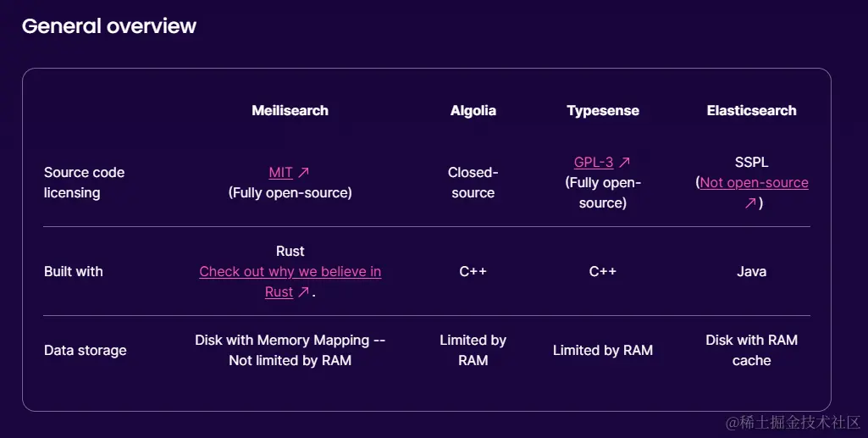868x438 pixels.
Task: Click the external-link arrow next to MIT
Action: point(303,173)
